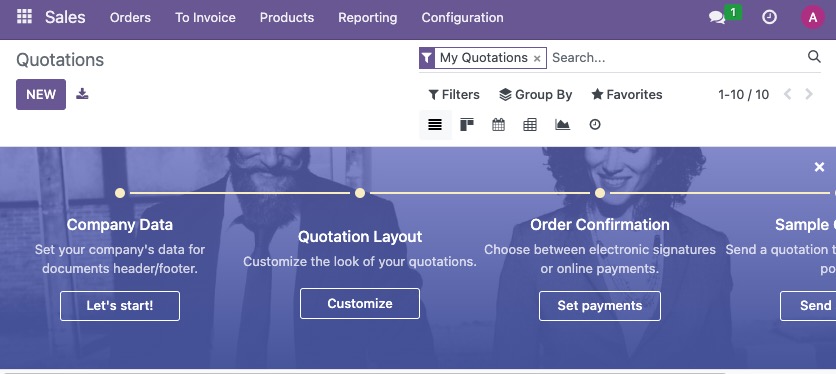The height and width of the screenshot is (374, 836).
Task: Focus the Search input field
Action: click(x=676, y=58)
